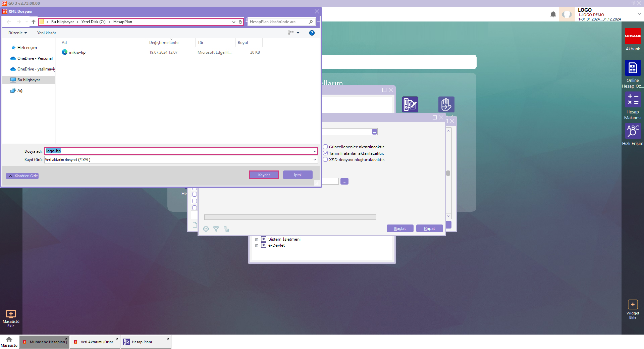The height and width of the screenshot is (349, 644).
Task: Click the filter funnel icon
Action: pos(216,229)
